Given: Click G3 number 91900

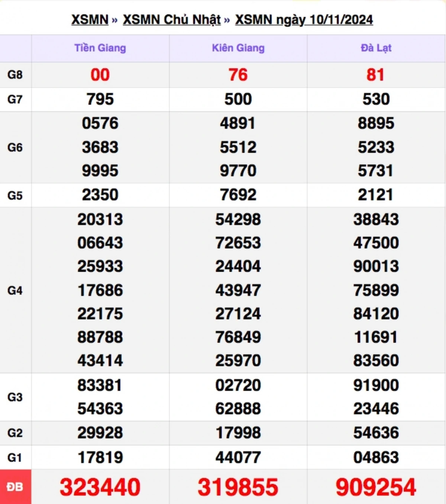Looking at the screenshot, I should tap(376, 385).
